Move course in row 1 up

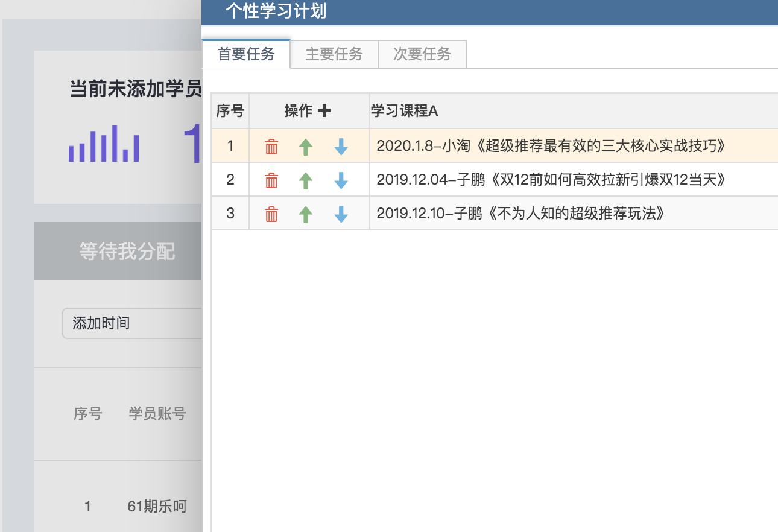306,147
